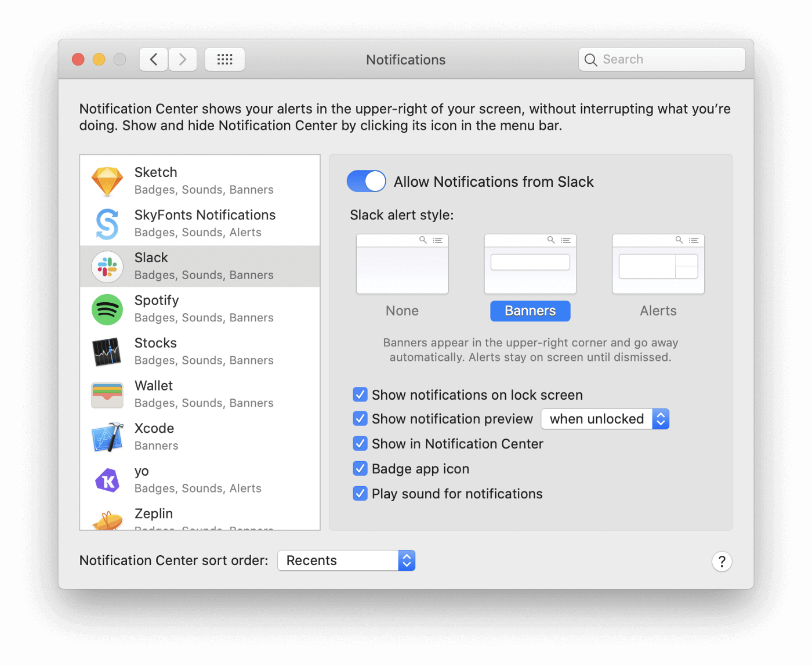
Task: Open the show-all grid view icon
Action: tap(224, 59)
